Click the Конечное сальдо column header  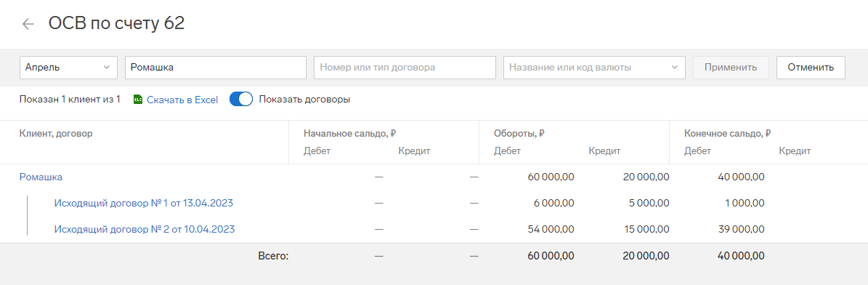point(728,134)
